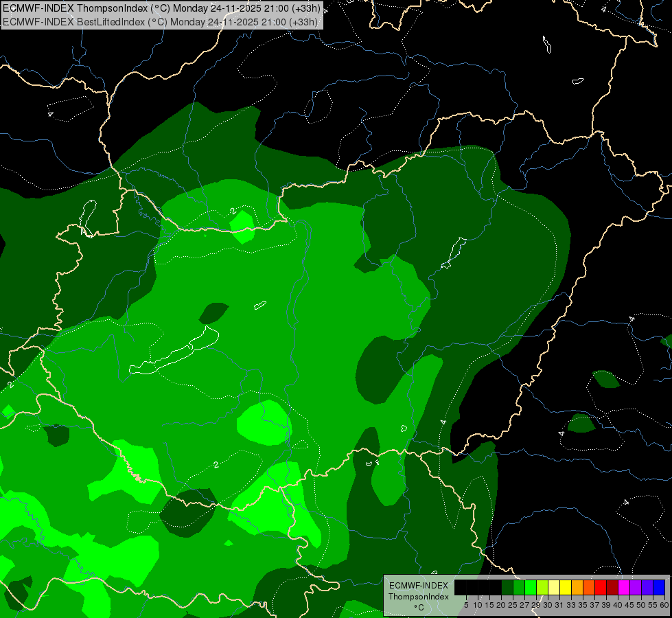Click legend scale value 20

pos(501,605)
